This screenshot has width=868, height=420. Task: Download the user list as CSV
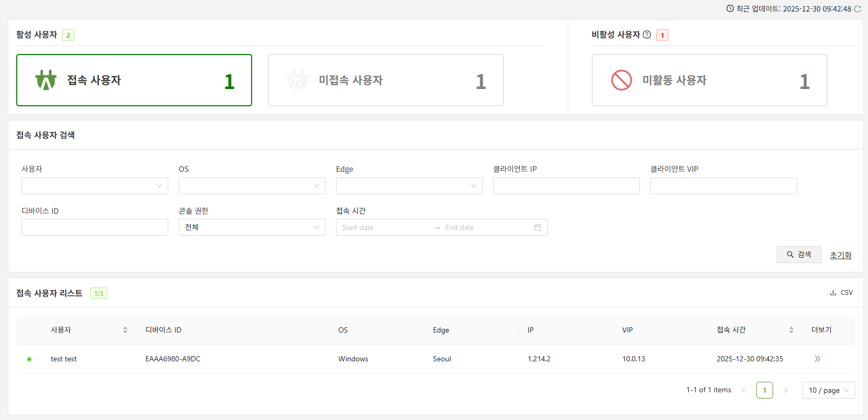pos(841,293)
